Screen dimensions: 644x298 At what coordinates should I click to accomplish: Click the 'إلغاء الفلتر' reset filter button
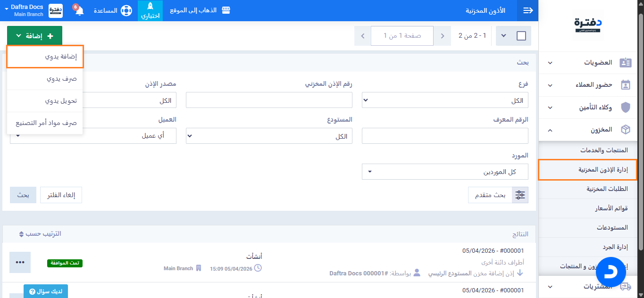(x=61, y=195)
